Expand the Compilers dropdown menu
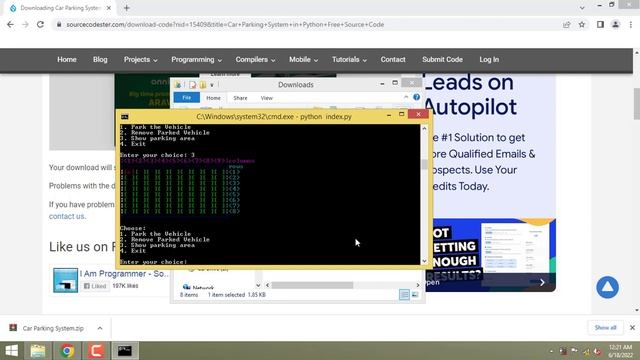 [255, 60]
